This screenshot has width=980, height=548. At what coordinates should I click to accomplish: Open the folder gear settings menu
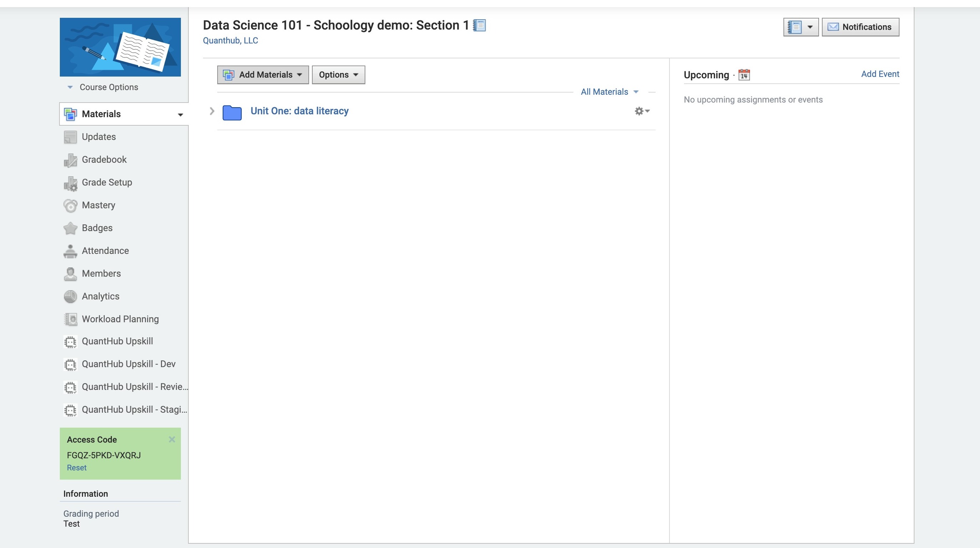point(642,111)
